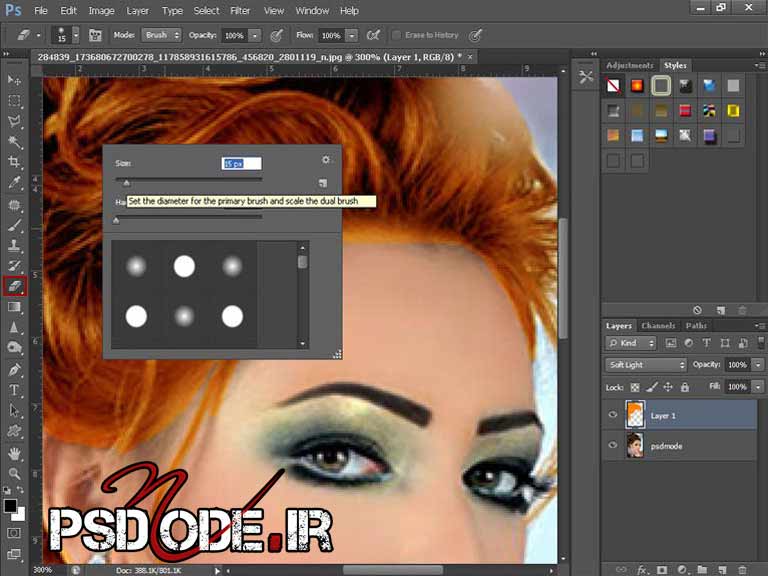Select the History Brush tool
This screenshot has width=768, height=576.
[14, 266]
